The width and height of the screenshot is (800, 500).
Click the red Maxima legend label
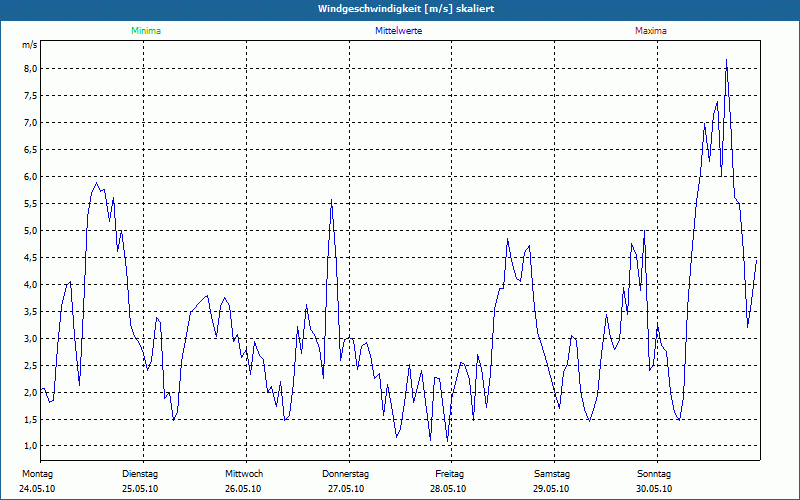tap(651, 31)
